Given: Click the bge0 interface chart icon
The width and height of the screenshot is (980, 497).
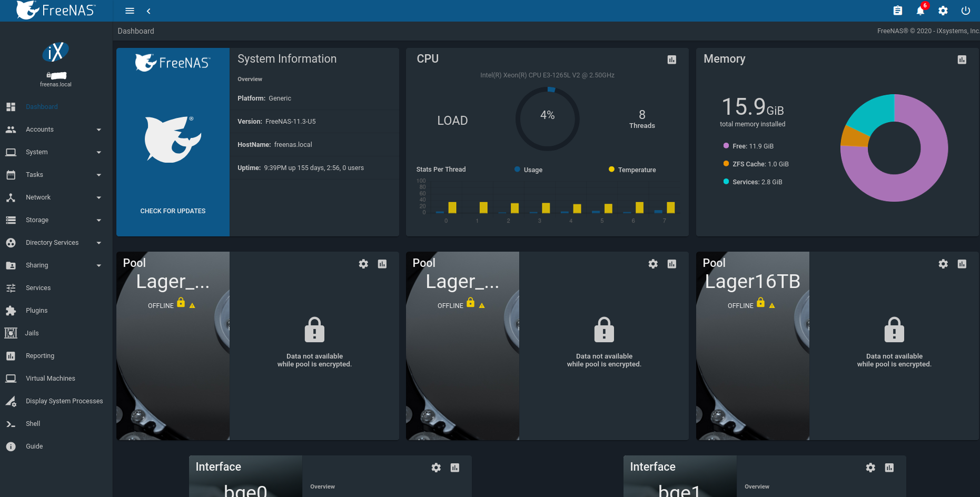Looking at the screenshot, I should tap(455, 468).
